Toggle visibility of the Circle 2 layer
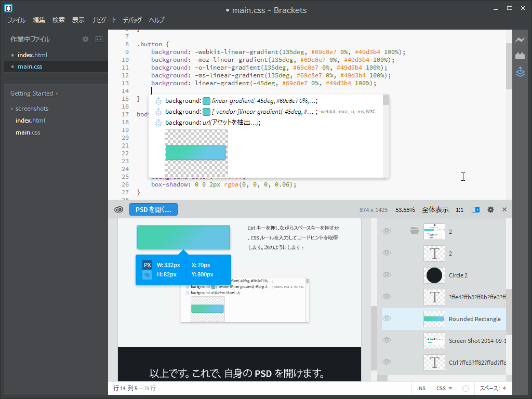The width and height of the screenshot is (532, 399). point(386,275)
